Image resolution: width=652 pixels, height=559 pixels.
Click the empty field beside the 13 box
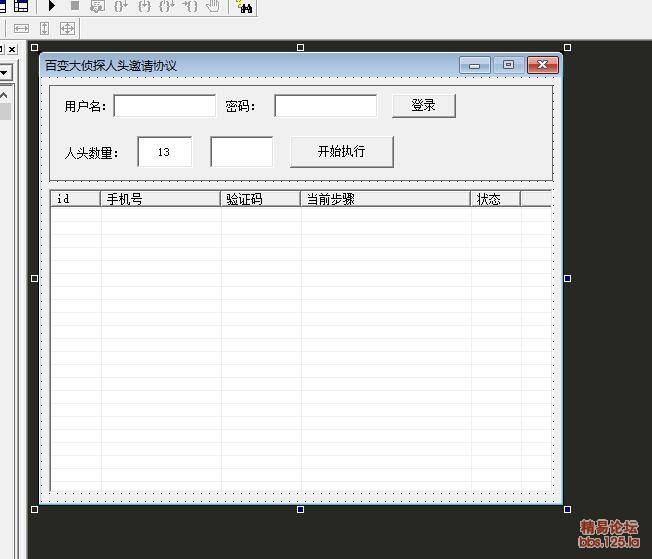(242, 152)
